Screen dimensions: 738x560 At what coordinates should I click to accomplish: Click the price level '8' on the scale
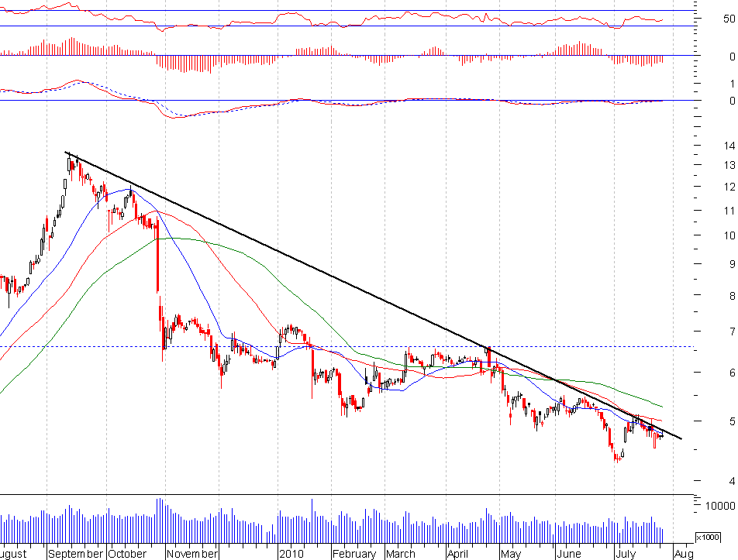[x=732, y=296]
